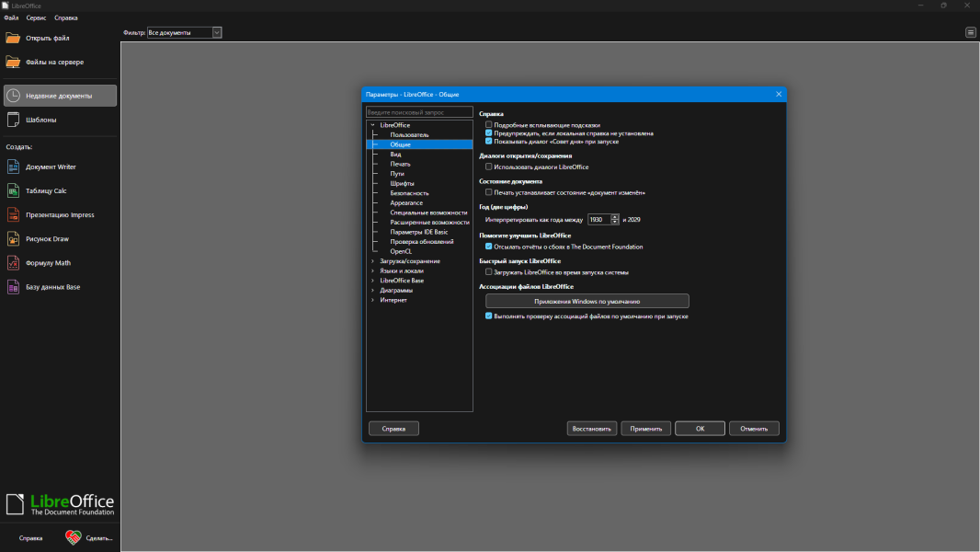Increase the two-digit year stepper value
The image size is (980, 552).
615,217
